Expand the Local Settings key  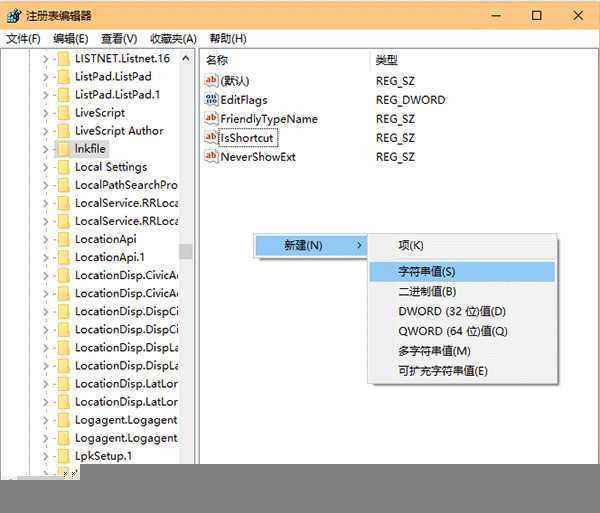[x=46, y=167]
